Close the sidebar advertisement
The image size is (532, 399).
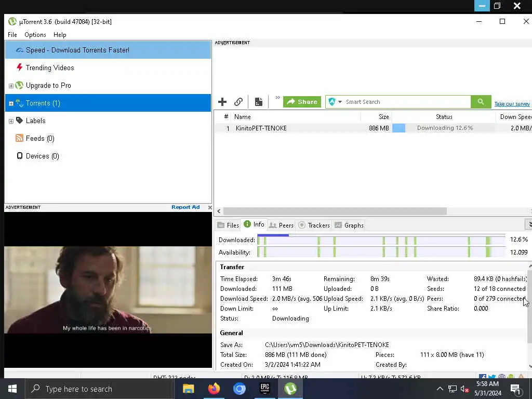pos(210,207)
